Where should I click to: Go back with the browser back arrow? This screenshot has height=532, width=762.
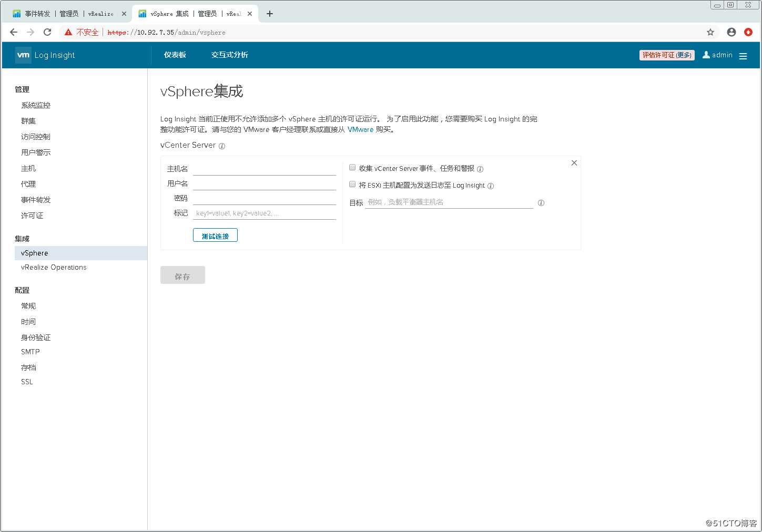[x=14, y=32]
